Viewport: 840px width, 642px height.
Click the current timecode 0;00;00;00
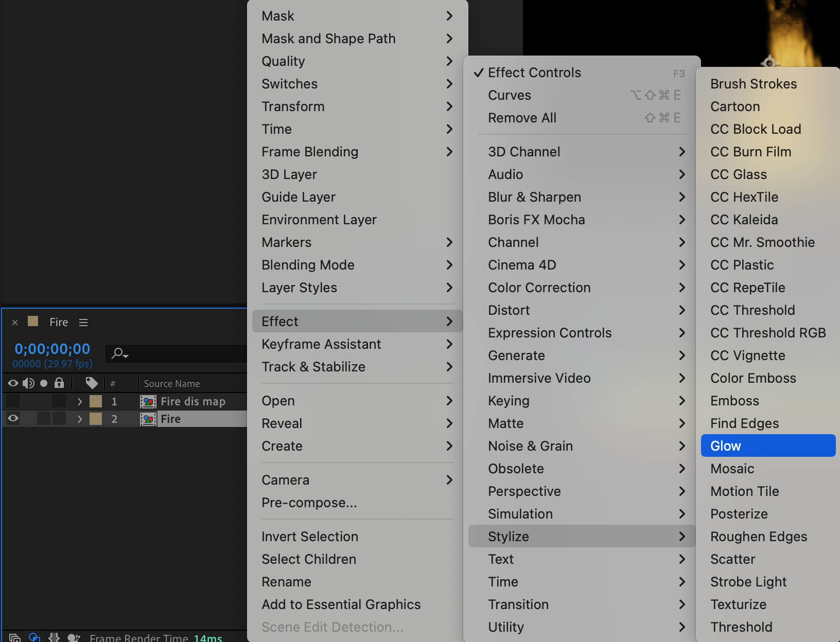52,349
